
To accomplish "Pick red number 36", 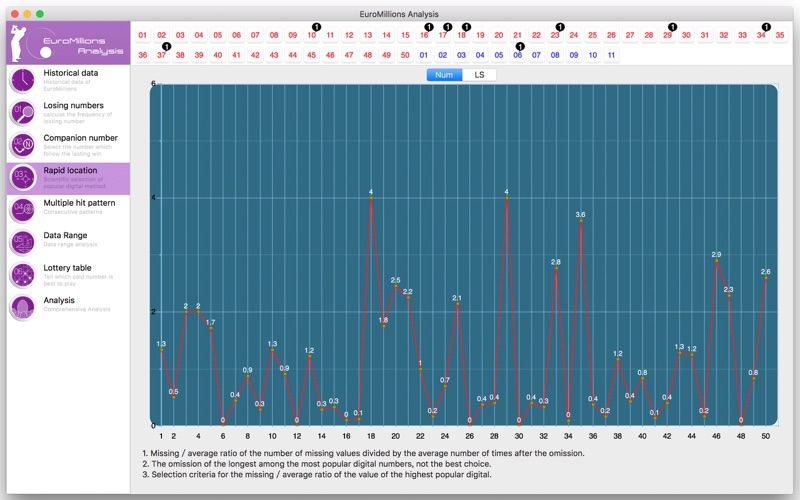I will (x=143, y=55).
